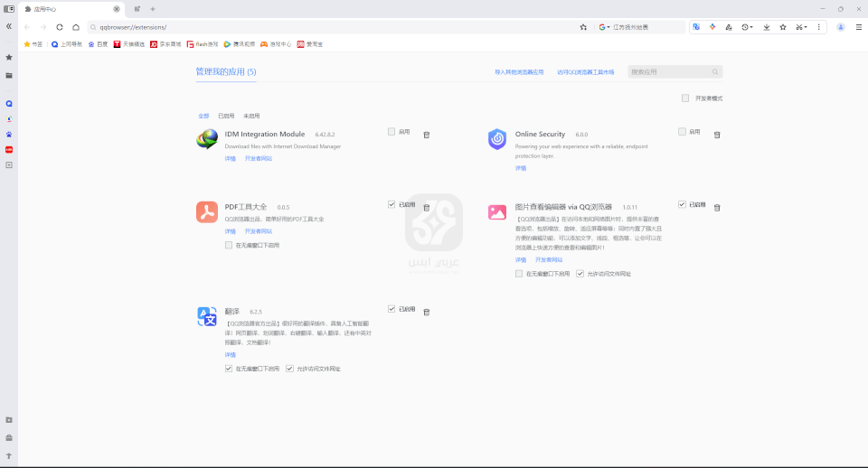Open the user profile avatar
Image resolution: width=868 pixels, height=468 pixels.
(841, 27)
